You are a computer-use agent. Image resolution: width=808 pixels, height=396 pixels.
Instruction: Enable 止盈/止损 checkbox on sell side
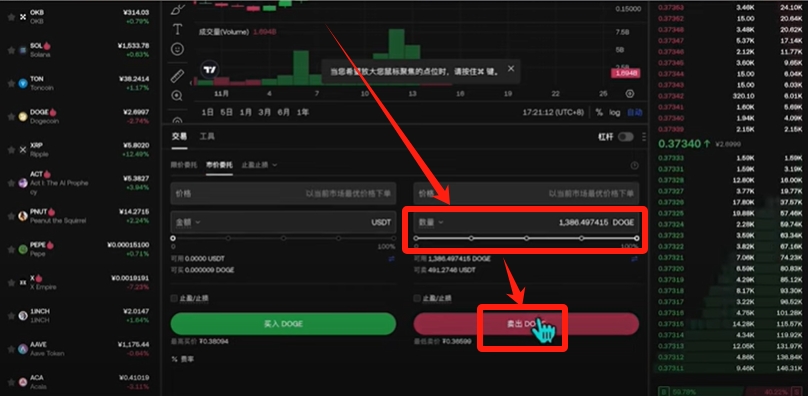click(x=417, y=299)
